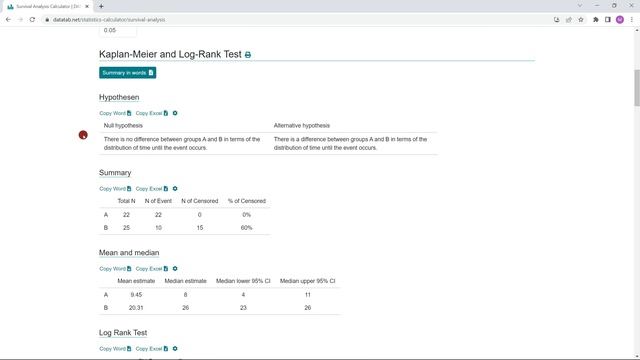640x360 pixels.
Task: Click the 0.05 significance level field
Action: click(118, 31)
